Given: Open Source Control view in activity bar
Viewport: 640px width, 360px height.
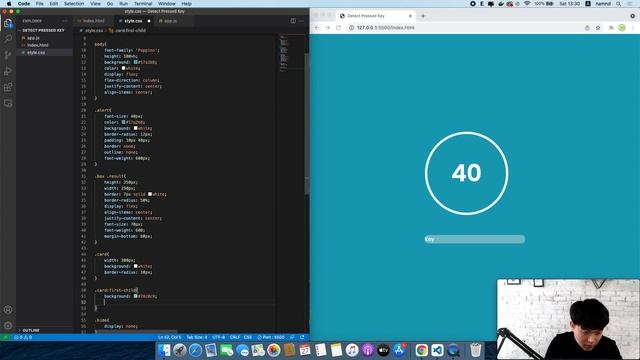Looking at the screenshot, I should click(x=8, y=55).
